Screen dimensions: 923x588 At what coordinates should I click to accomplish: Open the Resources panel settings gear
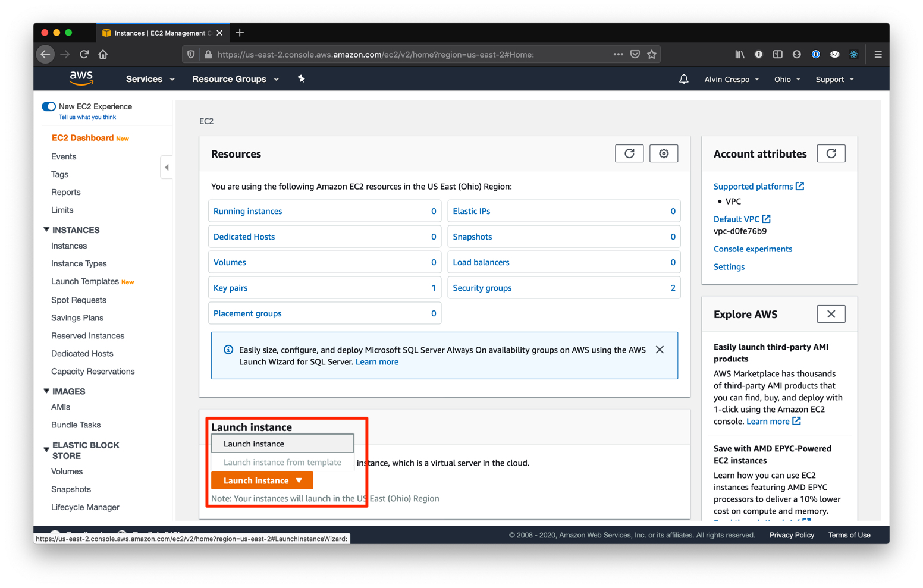click(x=664, y=153)
